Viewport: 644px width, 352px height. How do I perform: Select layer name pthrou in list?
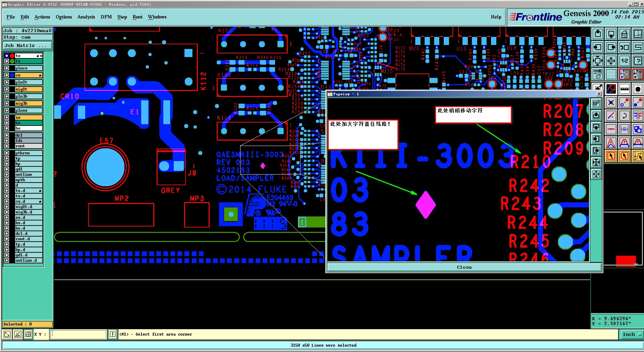click(x=29, y=153)
